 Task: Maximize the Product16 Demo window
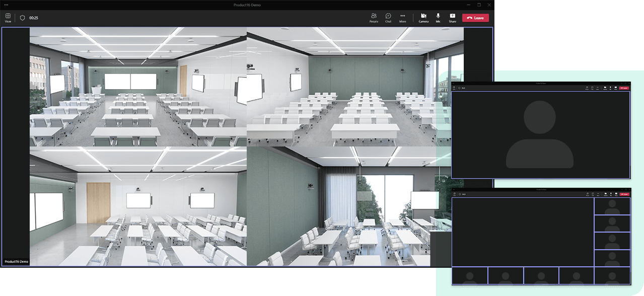(479, 5)
